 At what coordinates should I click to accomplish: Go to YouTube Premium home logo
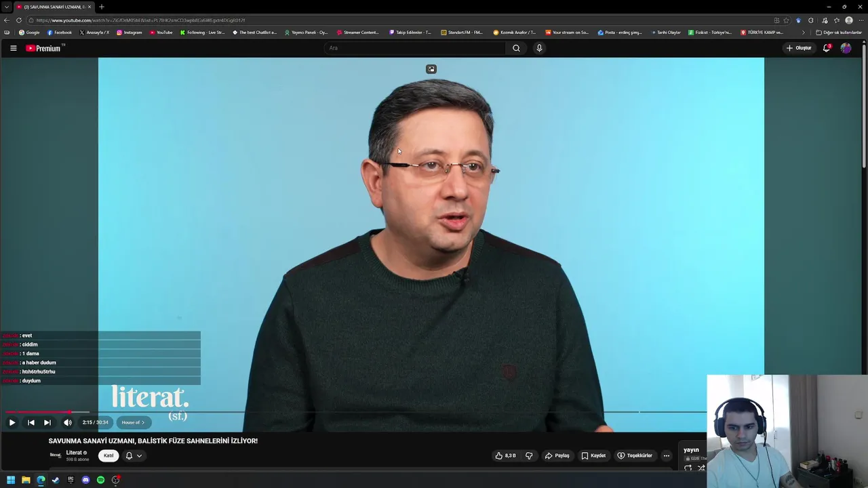(44, 48)
